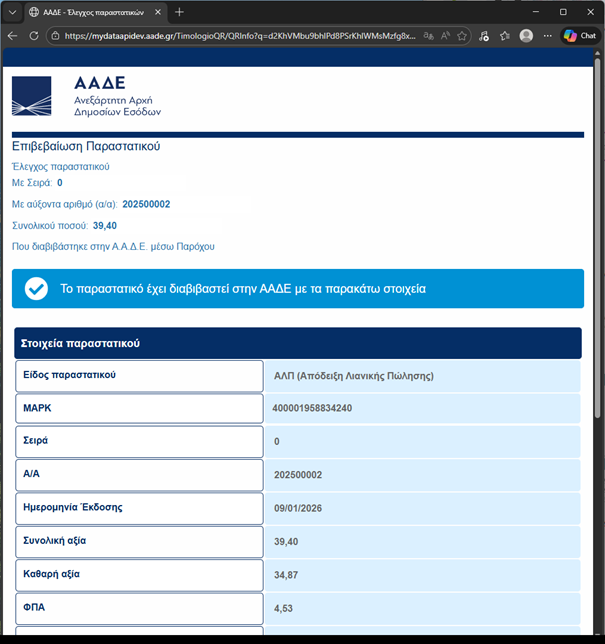This screenshot has width=605, height=644.
Task: Click 'ΑΛΠ (Απόδειξη Λιανικής Πώλησης)' value
Action: tap(354, 376)
